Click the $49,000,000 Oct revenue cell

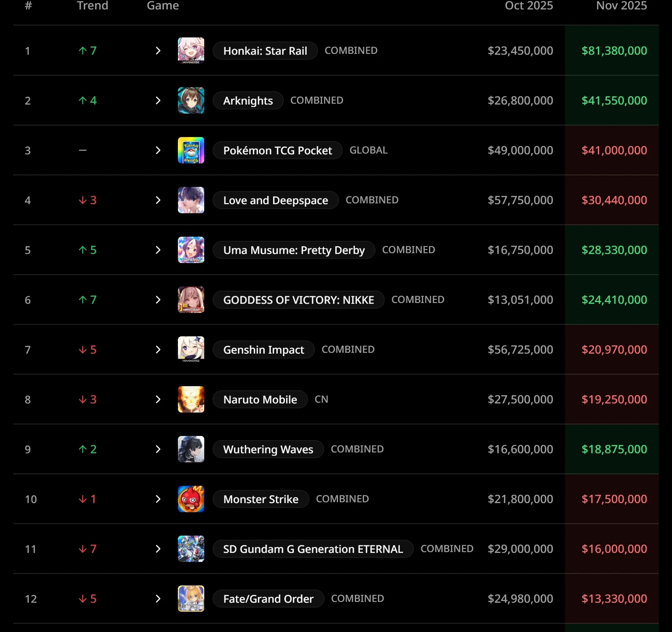click(x=520, y=150)
